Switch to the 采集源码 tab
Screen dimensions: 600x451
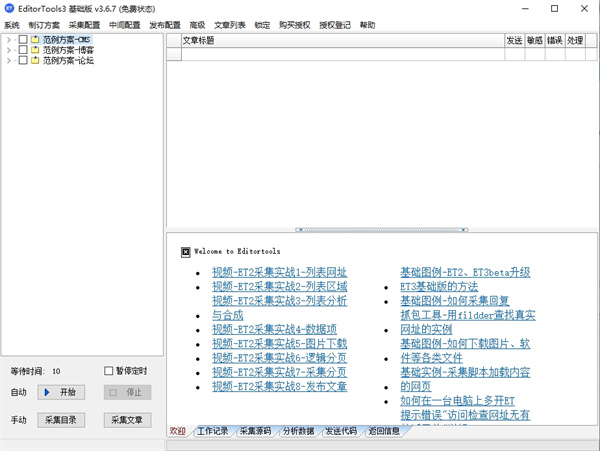[x=256, y=431]
